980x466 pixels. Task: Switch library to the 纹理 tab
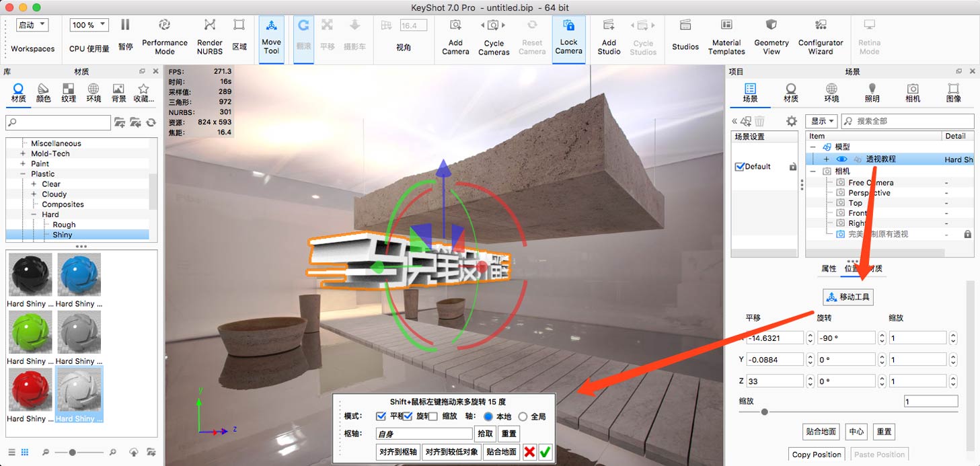pos(69,93)
